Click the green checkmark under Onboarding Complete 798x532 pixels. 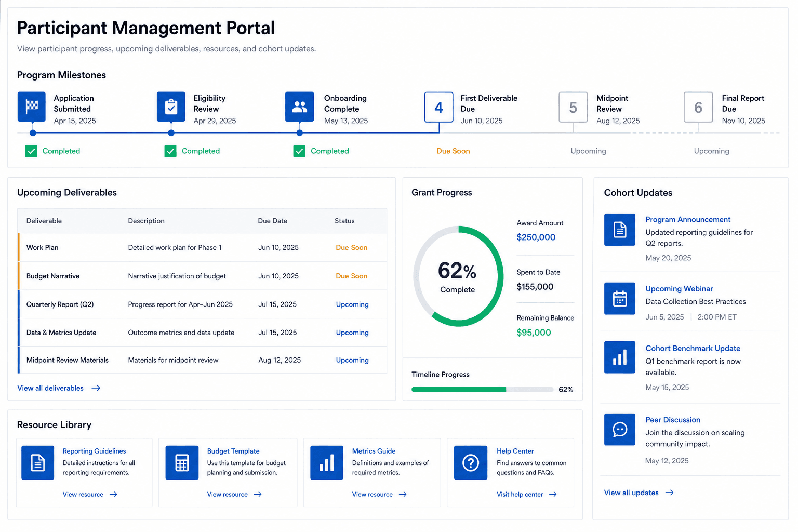(299, 151)
